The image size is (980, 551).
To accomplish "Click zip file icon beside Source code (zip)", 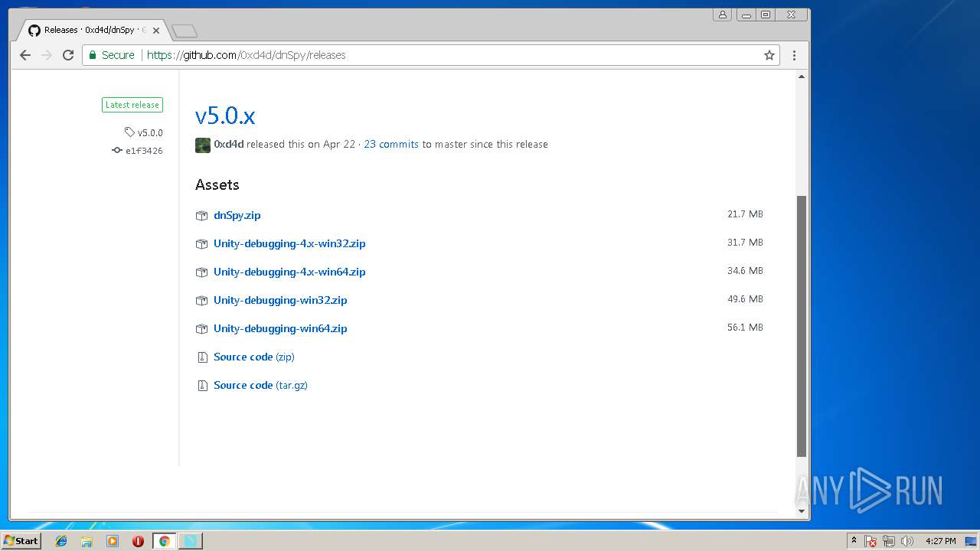I will pos(202,357).
